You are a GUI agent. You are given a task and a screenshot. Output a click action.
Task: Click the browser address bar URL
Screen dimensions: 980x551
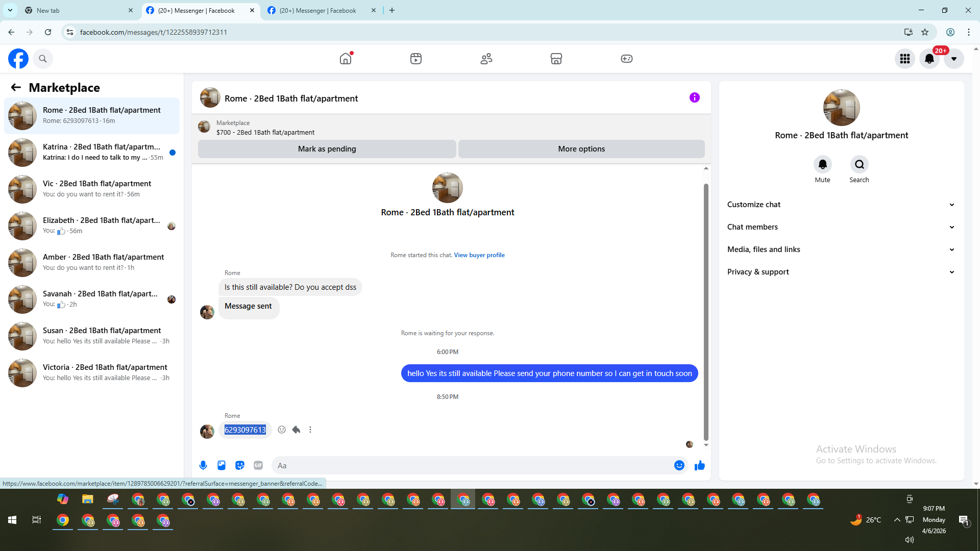coord(154,32)
